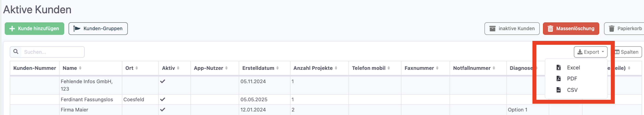Image resolution: width=644 pixels, height=115 pixels.
Task: Sort the table by Name column
Action: pos(80,68)
